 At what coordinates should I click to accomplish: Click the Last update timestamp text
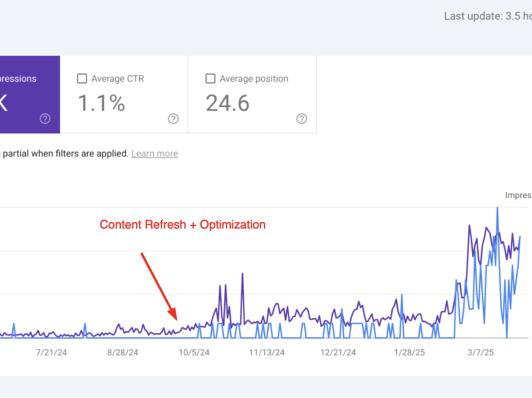(488, 16)
